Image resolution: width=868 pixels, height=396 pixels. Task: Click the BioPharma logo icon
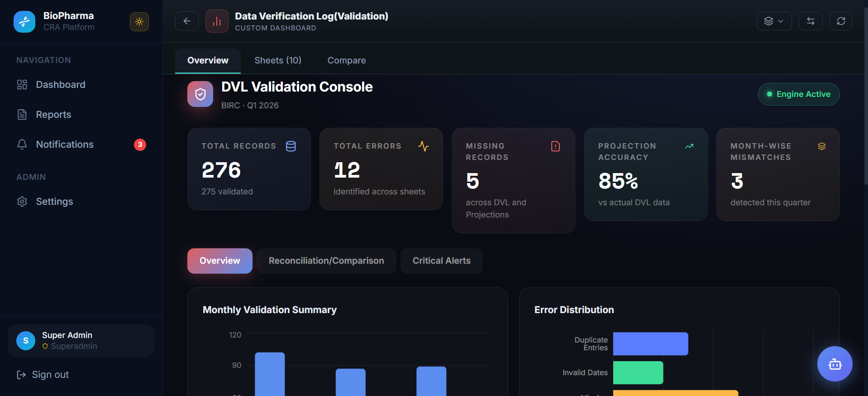pos(24,22)
